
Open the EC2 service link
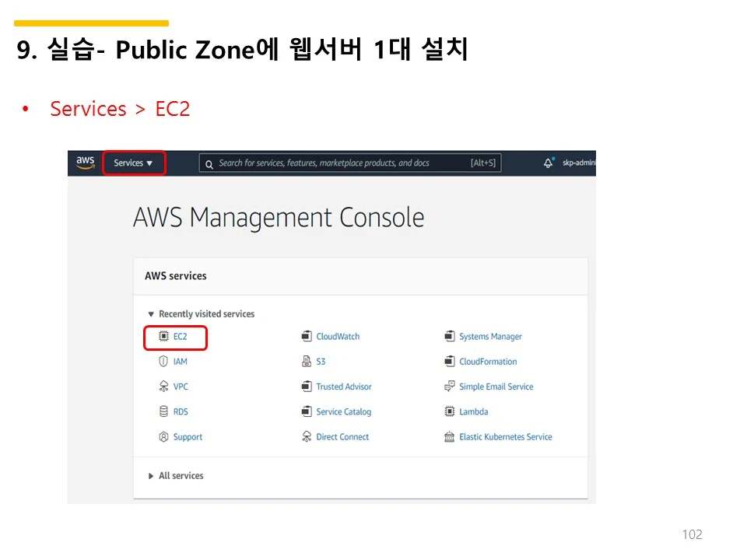click(x=180, y=337)
